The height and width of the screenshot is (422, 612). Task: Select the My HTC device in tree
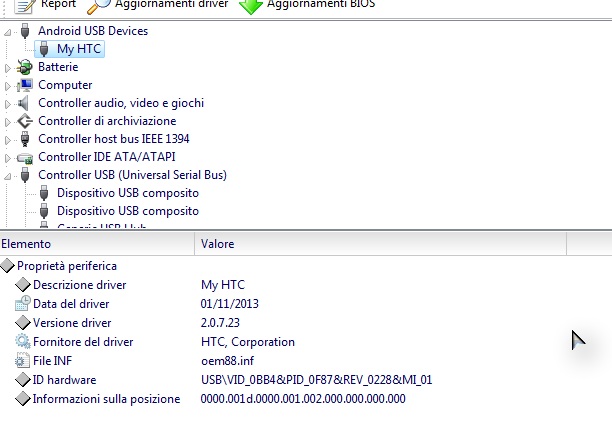(79, 49)
